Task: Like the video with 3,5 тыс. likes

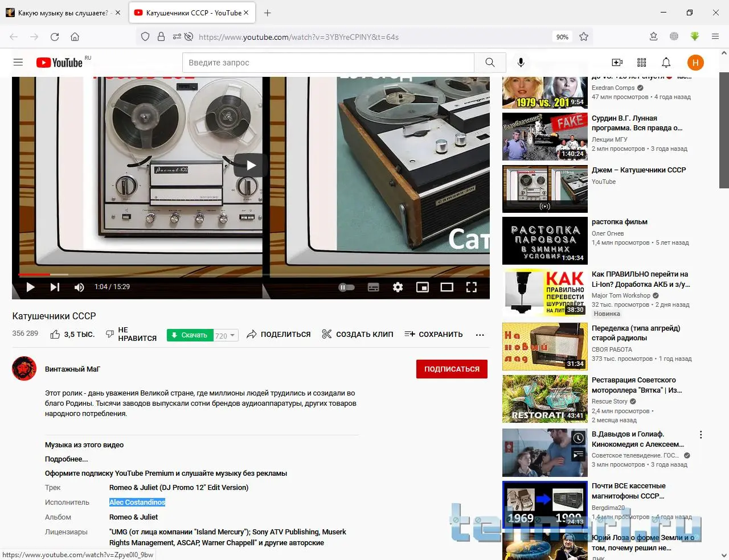Action: point(72,335)
